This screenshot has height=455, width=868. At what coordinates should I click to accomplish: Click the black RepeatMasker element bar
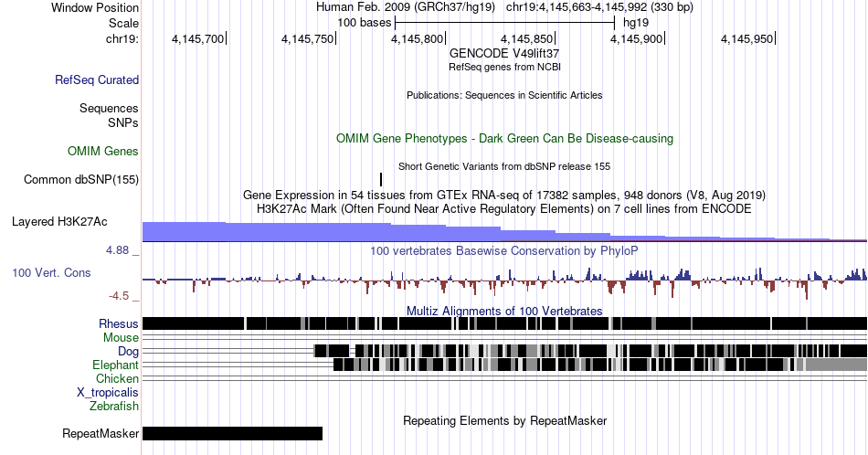(x=232, y=433)
